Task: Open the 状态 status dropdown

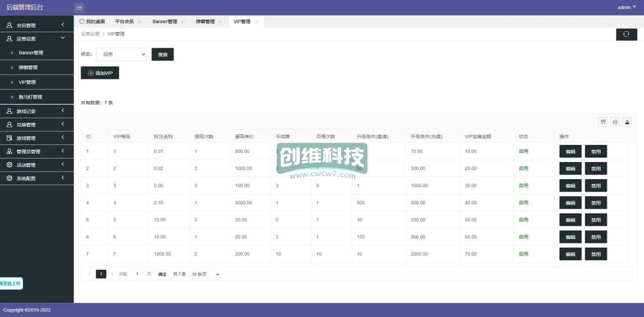Action: click(x=121, y=54)
